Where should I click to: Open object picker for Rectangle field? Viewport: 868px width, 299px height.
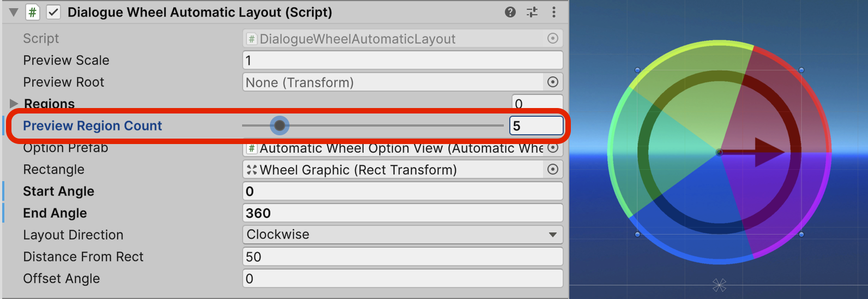(553, 169)
